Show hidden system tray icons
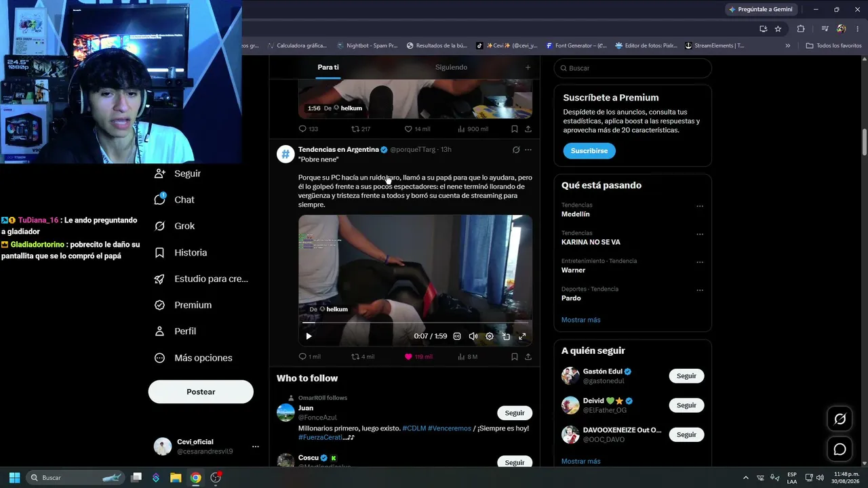Viewport: 868px width, 488px height. (x=746, y=478)
